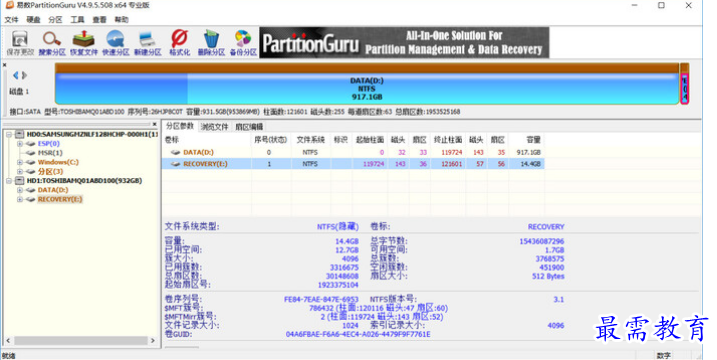717x360 pixels.
Task: Click the red 格式化 (Format) icon
Action: [x=179, y=39]
